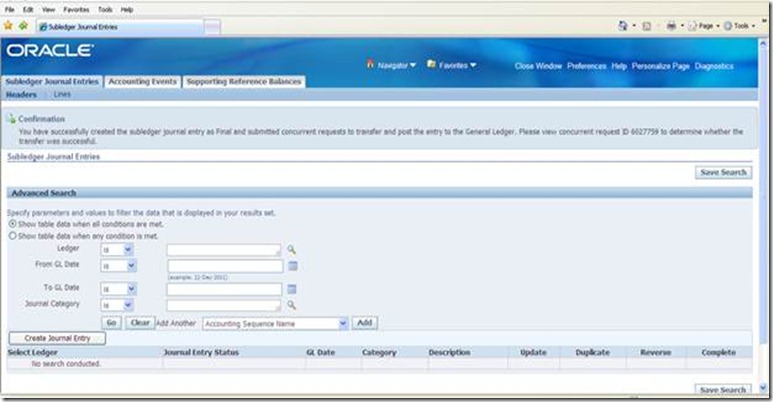This screenshot has width=773, height=402.
Task: Click the scrollbar down arrow
Action: click(763, 388)
